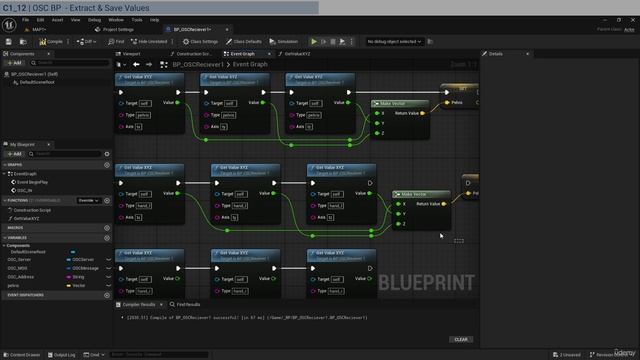Close the Event Graph tab
The image size is (640, 360).
(x=269, y=54)
